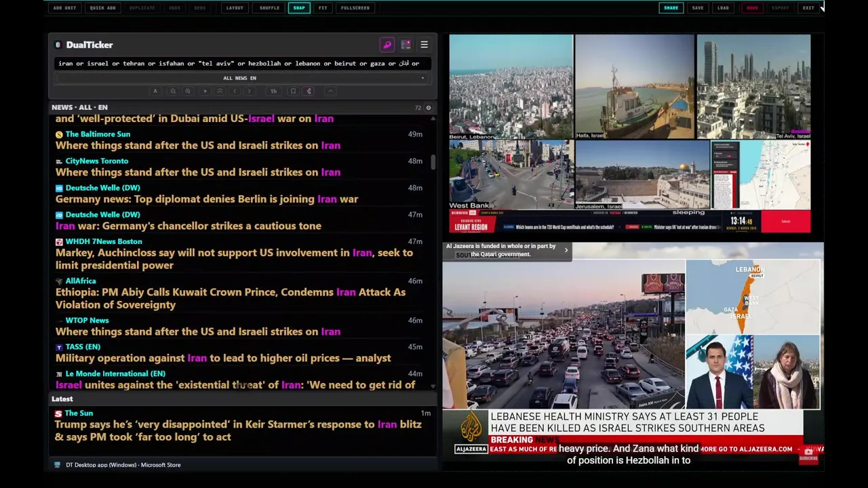
Task: Click the YouTube subscribe icon on video
Action: [808, 455]
